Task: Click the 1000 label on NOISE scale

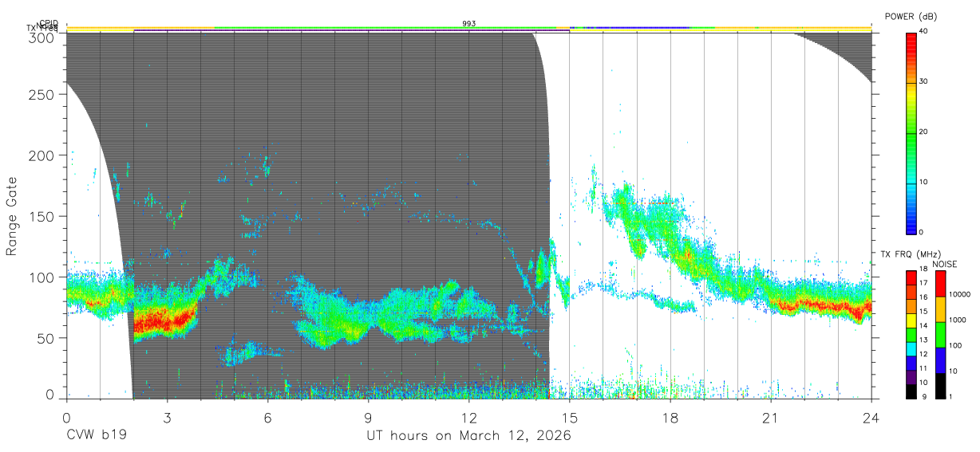Action: click(x=957, y=320)
